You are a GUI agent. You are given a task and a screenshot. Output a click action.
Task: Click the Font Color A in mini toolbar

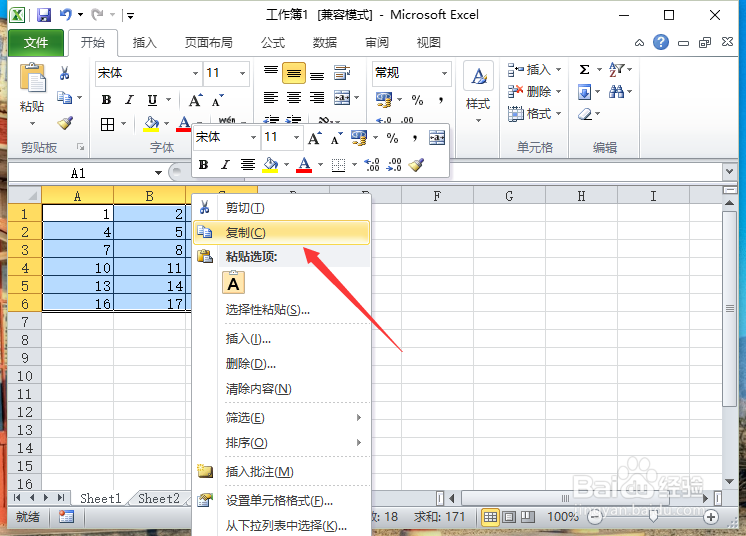click(x=304, y=165)
